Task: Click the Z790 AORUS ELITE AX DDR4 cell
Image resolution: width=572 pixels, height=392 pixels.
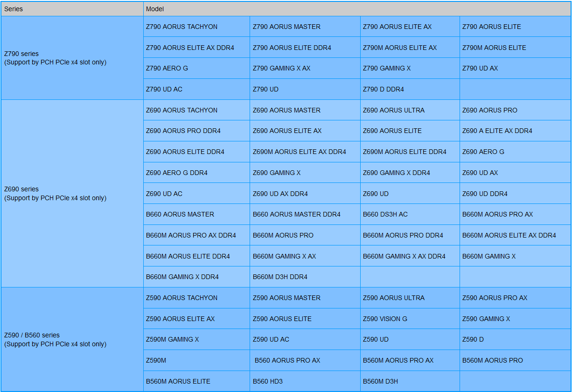Action: (x=196, y=48)
